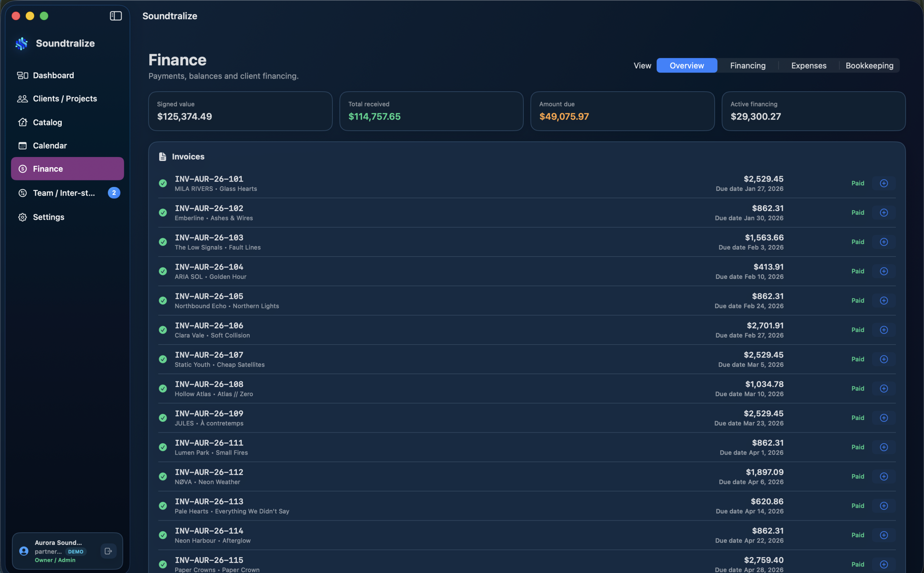The image size is (924, 573).
Task: Click plus icon on INV-AUR-26-111 row
Action: pyautogui.click(x=884, y=447)
